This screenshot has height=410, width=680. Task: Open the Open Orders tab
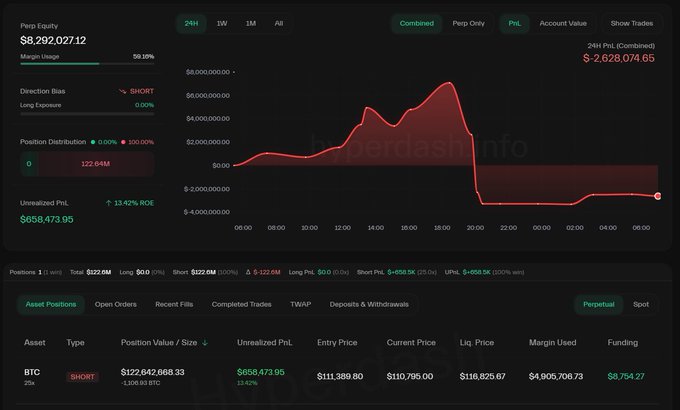(115, 304)
